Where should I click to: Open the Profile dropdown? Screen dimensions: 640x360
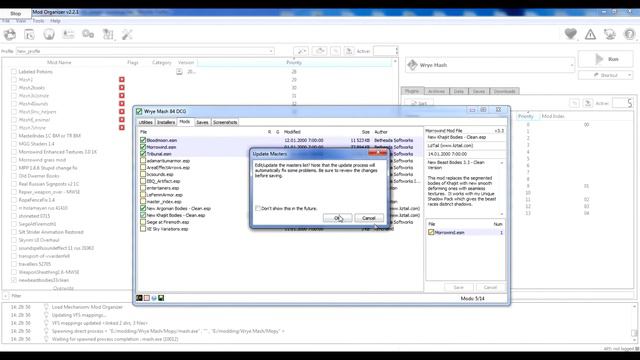pyautogui.click(x=145, y=51)
